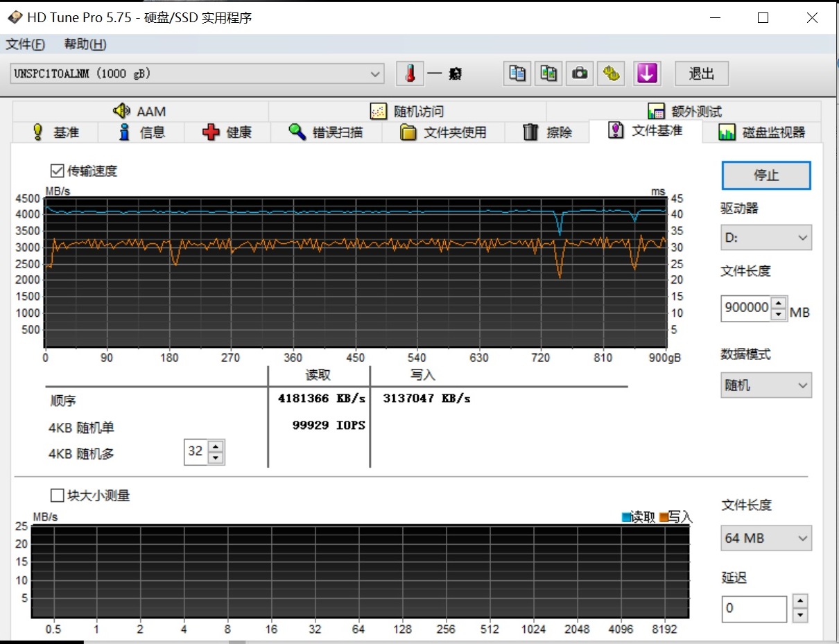Click the purple down-arrow icon

[646, 73]
